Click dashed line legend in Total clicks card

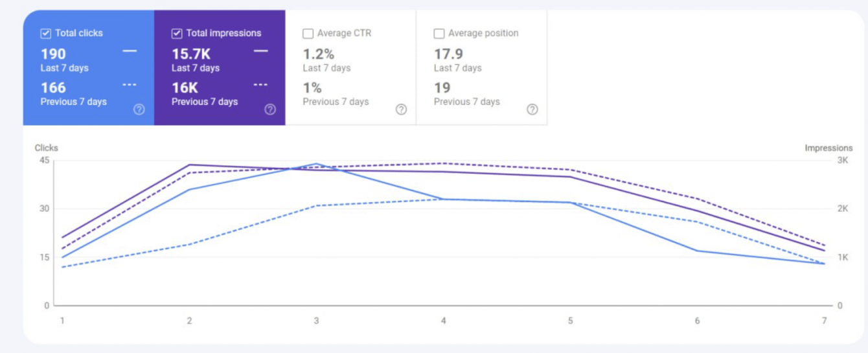tap(130, 85)
